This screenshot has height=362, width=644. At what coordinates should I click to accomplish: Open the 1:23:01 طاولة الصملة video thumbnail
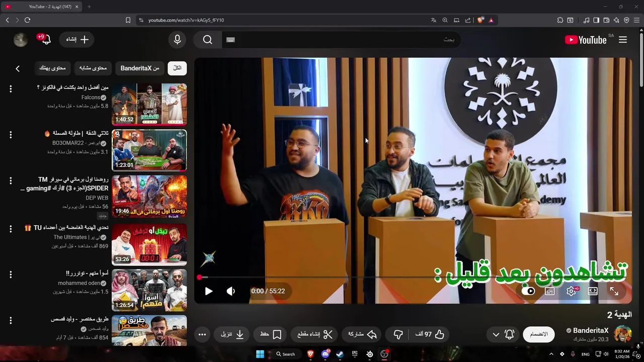pos(149,150)
